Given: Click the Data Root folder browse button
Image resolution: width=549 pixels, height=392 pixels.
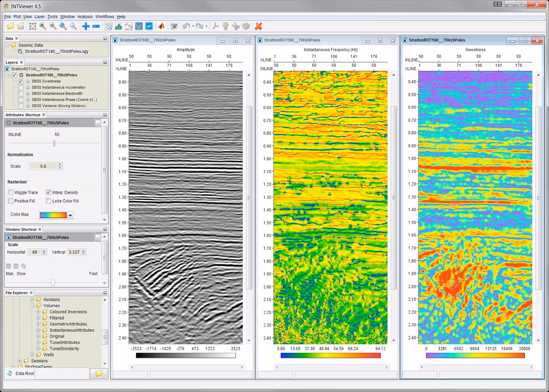Looking at the screenshot, I should [x=98, y=373].
